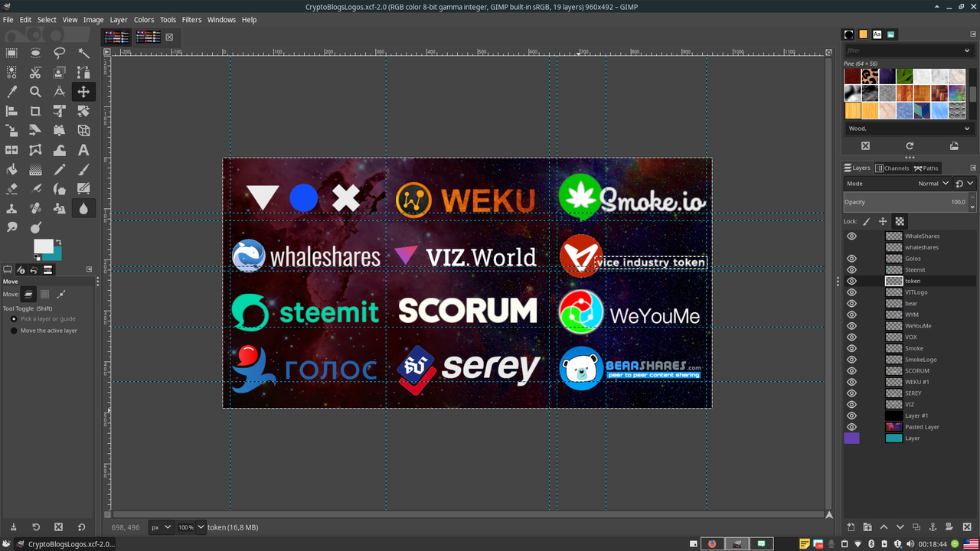Select the Bucket Fill tool
Image resolution: width=980 pixels, height=551 pixels.
coord(11,169)
